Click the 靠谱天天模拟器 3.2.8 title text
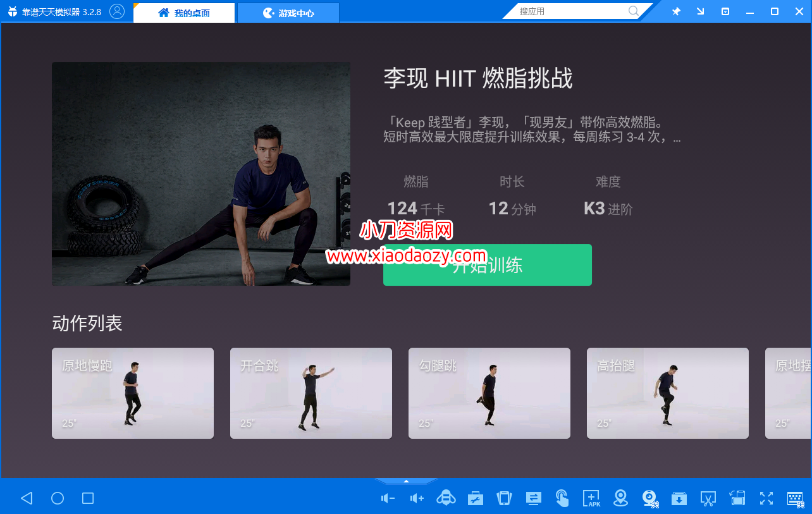The image size is (812, 514). (61, 12)
